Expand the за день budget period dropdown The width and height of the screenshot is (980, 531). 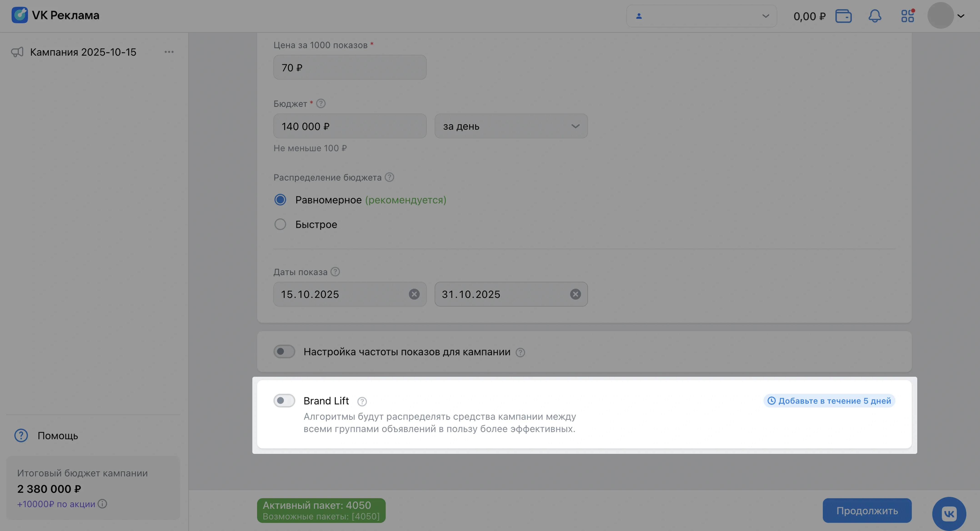(x=511, y=126)
